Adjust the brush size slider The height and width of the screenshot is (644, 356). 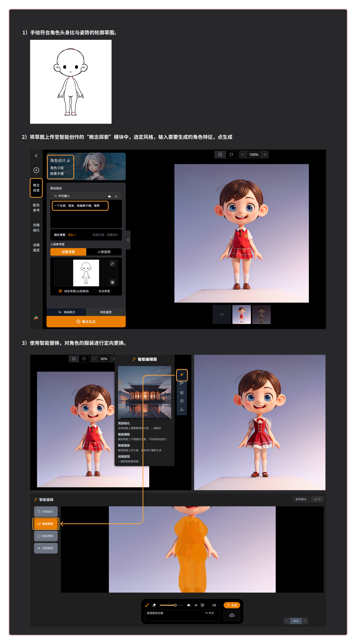pos(175,605)
